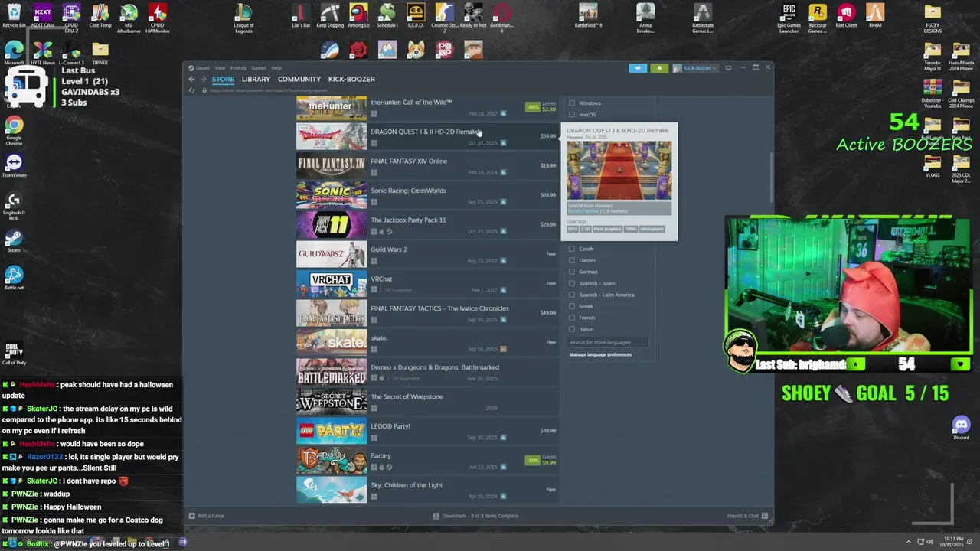Open the Games menu
Viewport: 980px width, 551px height.
coord(259,68)
